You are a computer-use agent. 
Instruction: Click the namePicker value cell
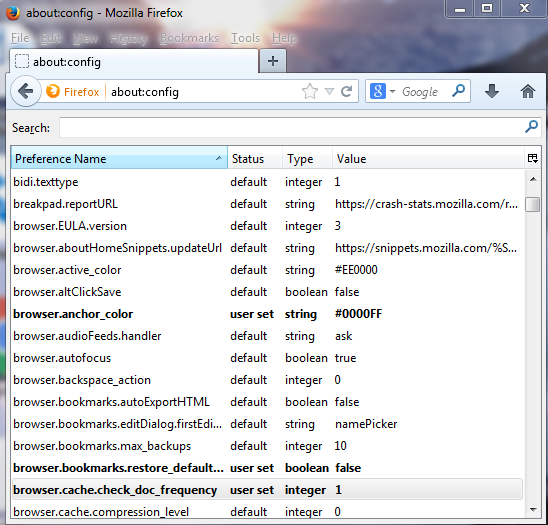click(366, 424)
